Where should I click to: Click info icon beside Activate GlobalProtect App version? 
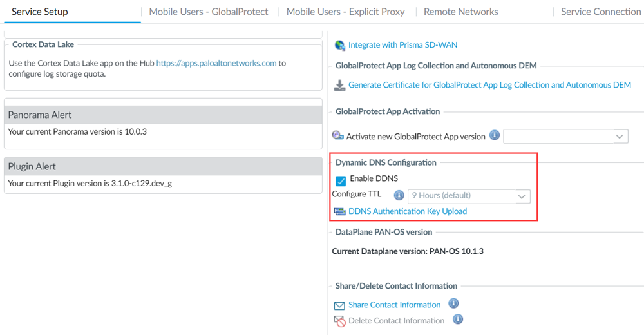495,135
